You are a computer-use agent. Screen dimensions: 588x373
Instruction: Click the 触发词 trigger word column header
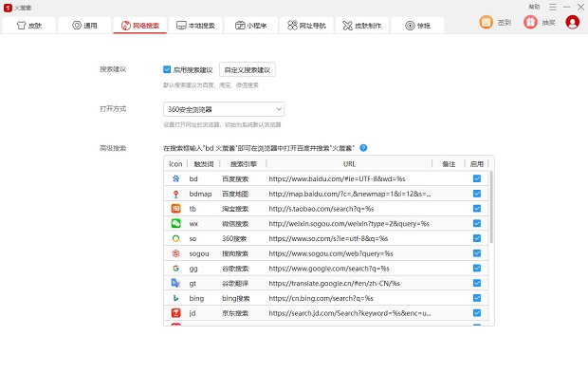tap(204, 164)
